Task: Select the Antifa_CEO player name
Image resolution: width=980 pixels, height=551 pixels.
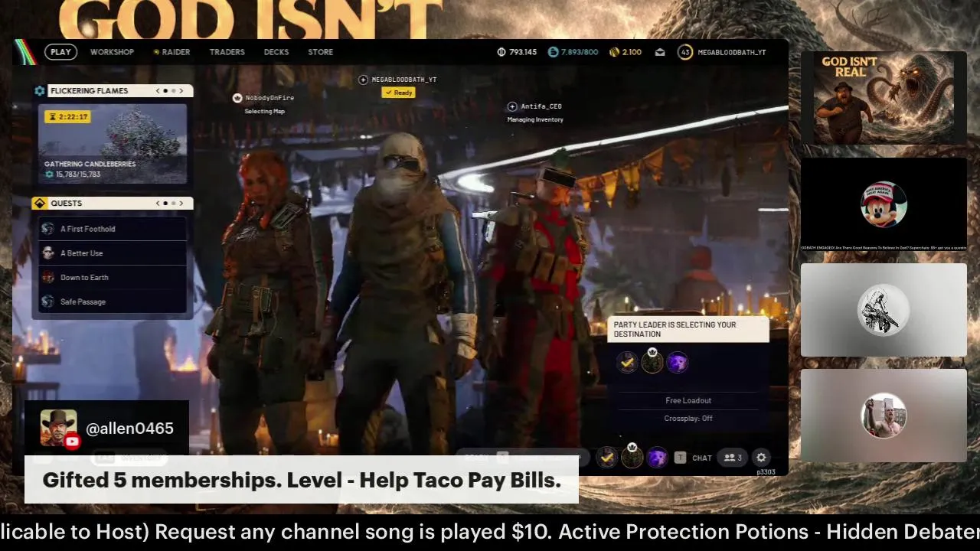Action: tap(541, 106)
